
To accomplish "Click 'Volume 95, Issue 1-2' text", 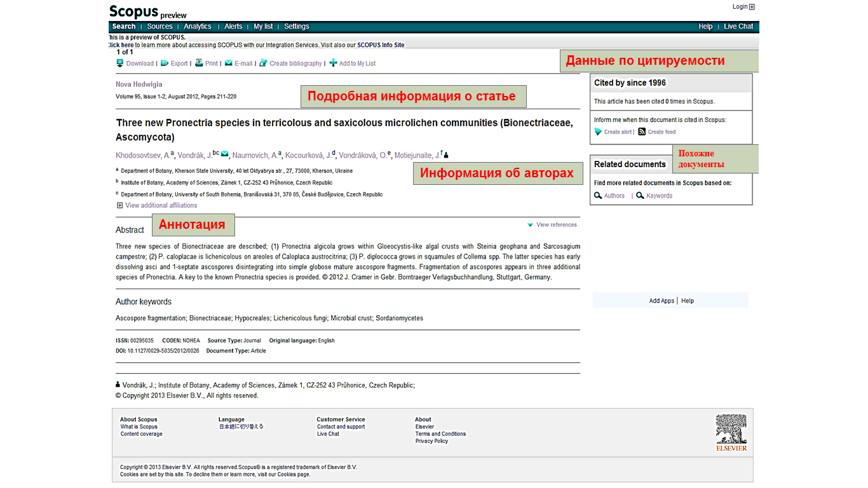I will [142, 97].
